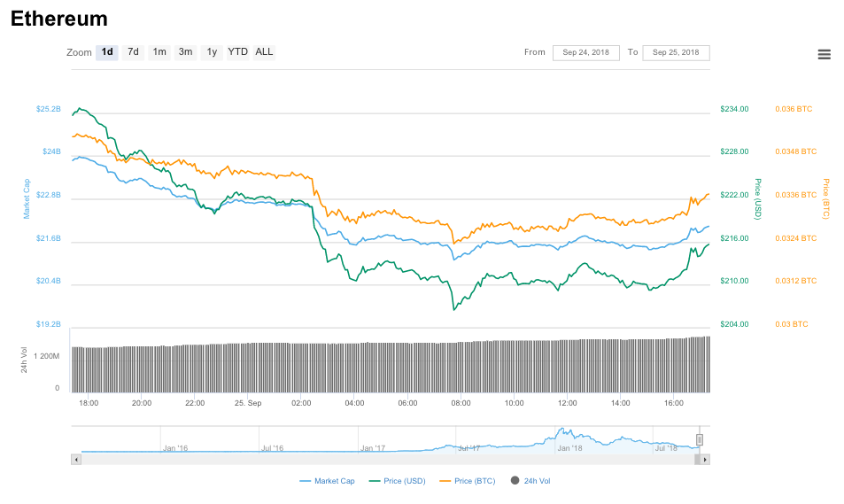Click the Ethereum heading

[59, 19]
